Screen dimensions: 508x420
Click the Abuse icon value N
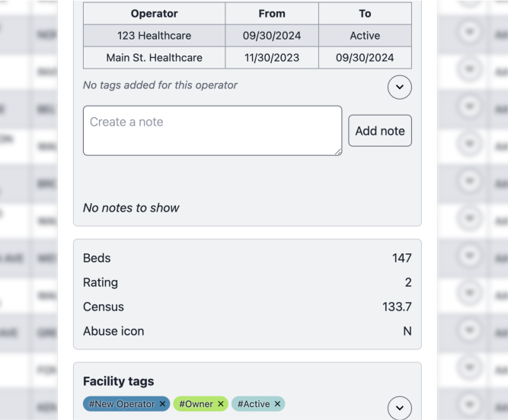[x=407, y=331]
